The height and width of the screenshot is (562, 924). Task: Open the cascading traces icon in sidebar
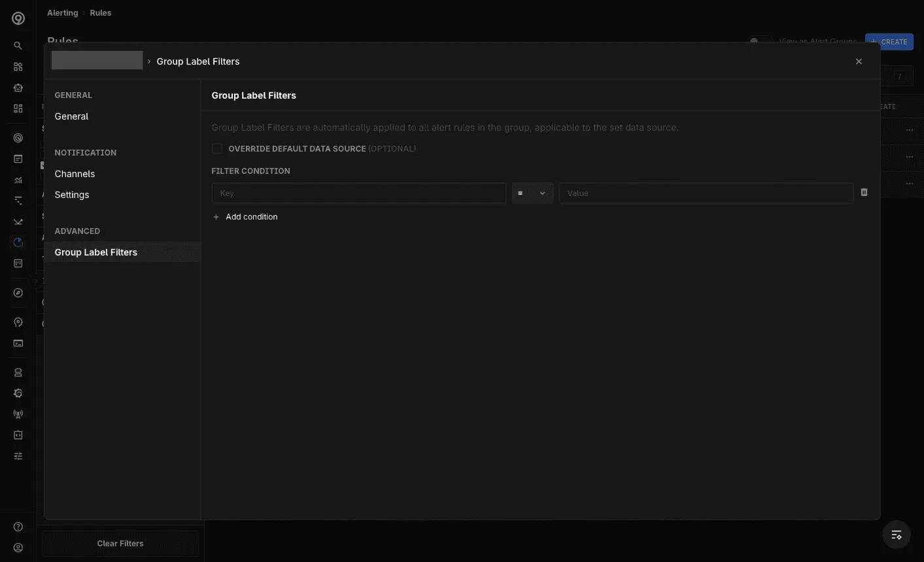(x=18, y=201)
